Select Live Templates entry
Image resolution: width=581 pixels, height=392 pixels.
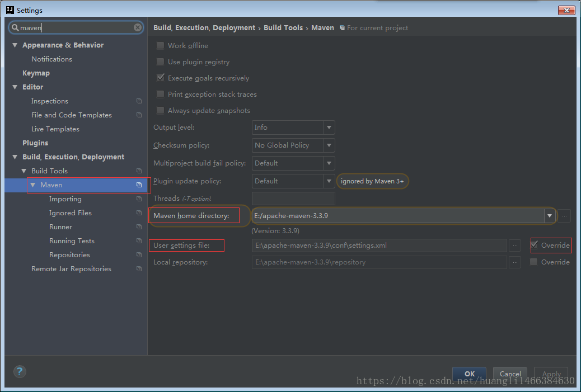pos(55,129)
